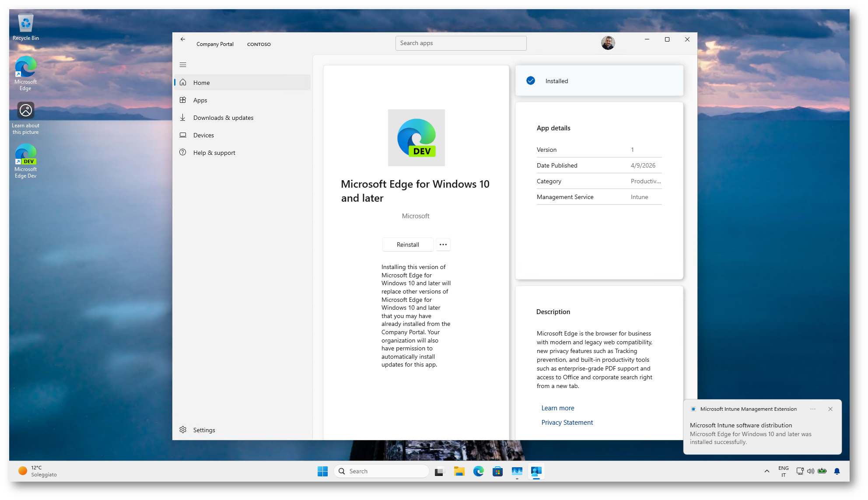Open Settings gear in sidebar
Screen dimensions: 868x500
click(183, 430)
